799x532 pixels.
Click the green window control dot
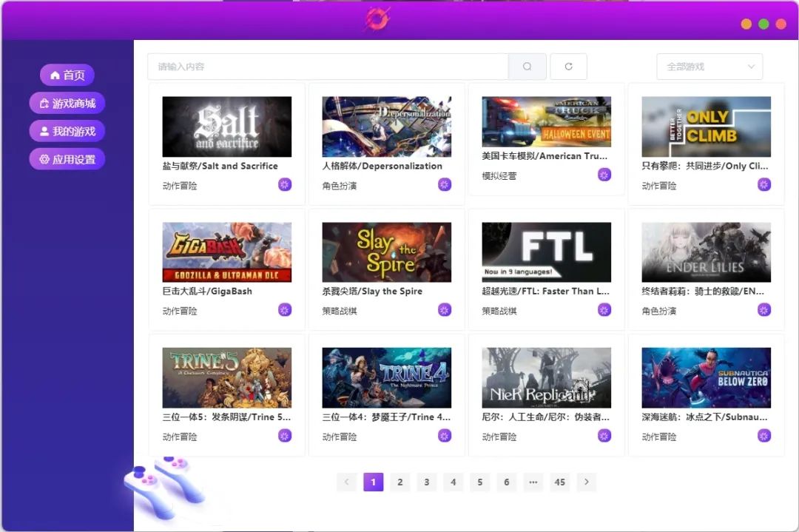tap(763, 24)
